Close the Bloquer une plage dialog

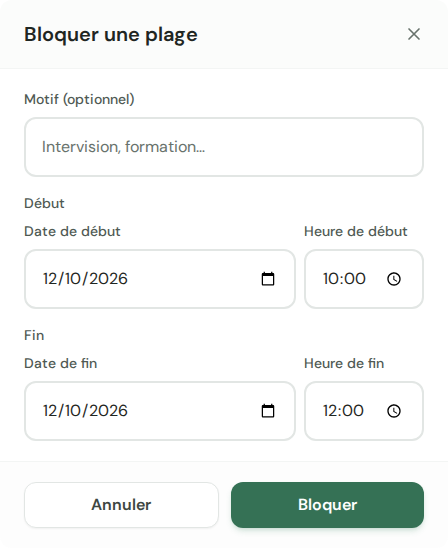click(x=414, y=34)
